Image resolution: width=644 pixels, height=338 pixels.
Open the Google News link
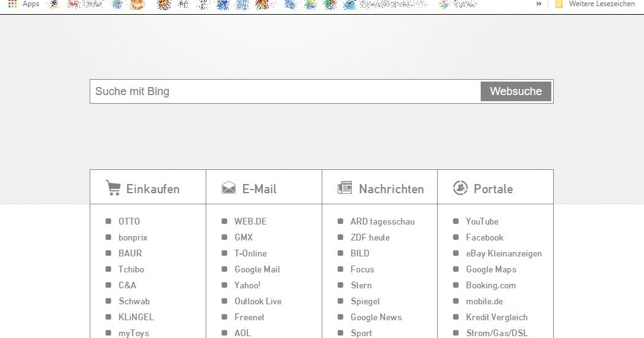(x=376, y=317)
